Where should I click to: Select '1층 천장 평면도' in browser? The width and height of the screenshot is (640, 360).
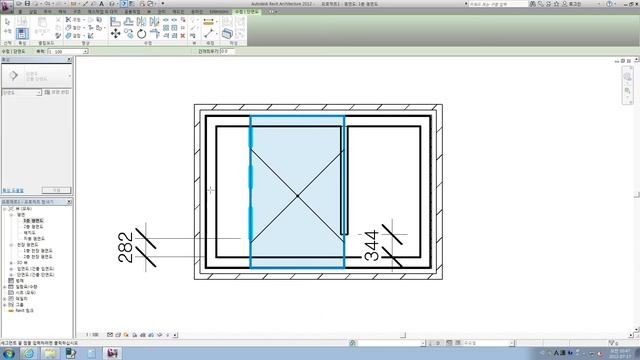pos(38,251)
